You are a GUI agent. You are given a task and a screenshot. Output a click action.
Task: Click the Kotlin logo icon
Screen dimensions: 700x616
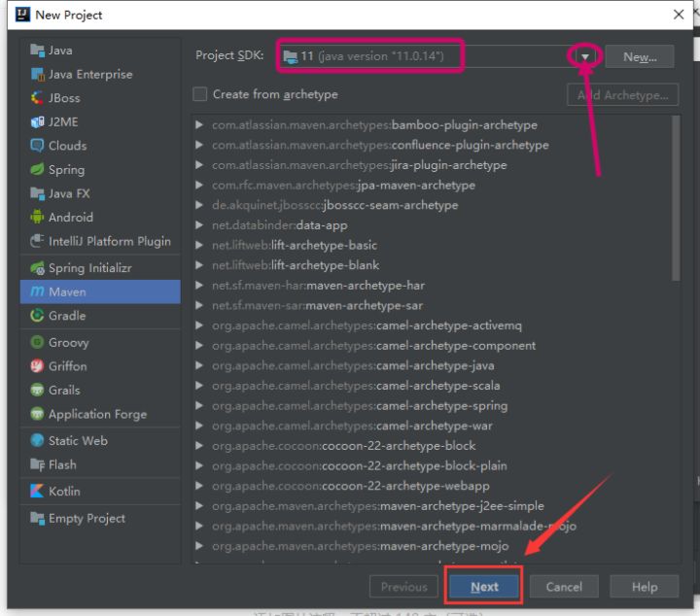pyautogui.click(x=37, y=491)
